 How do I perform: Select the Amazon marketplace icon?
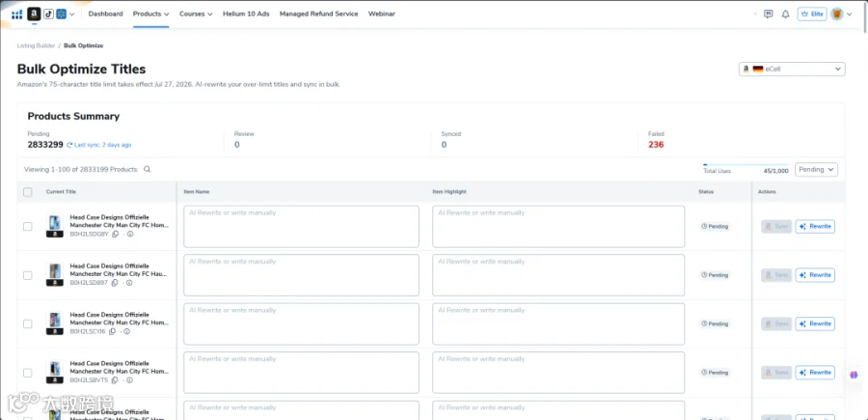pos(34,14)
